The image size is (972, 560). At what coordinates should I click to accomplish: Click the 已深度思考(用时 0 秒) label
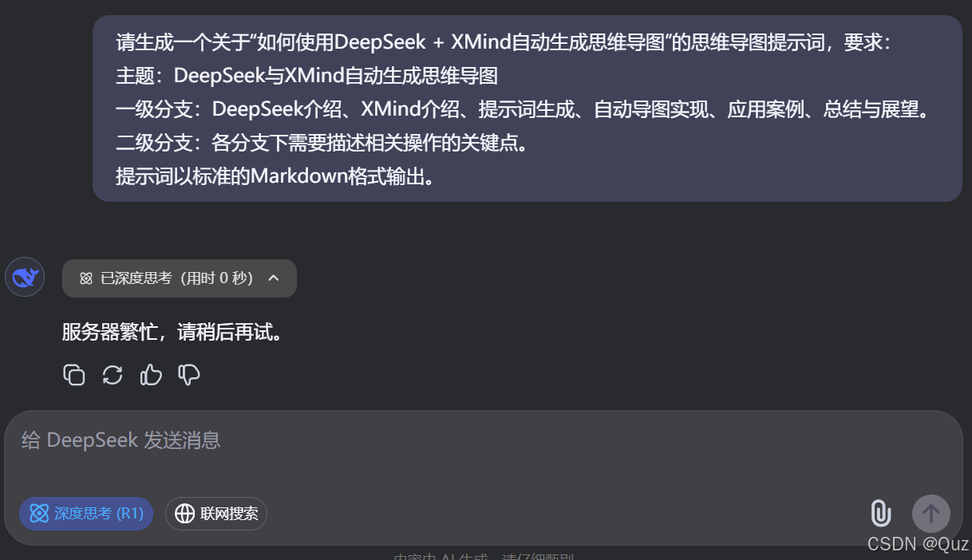[x=177, y=278]
